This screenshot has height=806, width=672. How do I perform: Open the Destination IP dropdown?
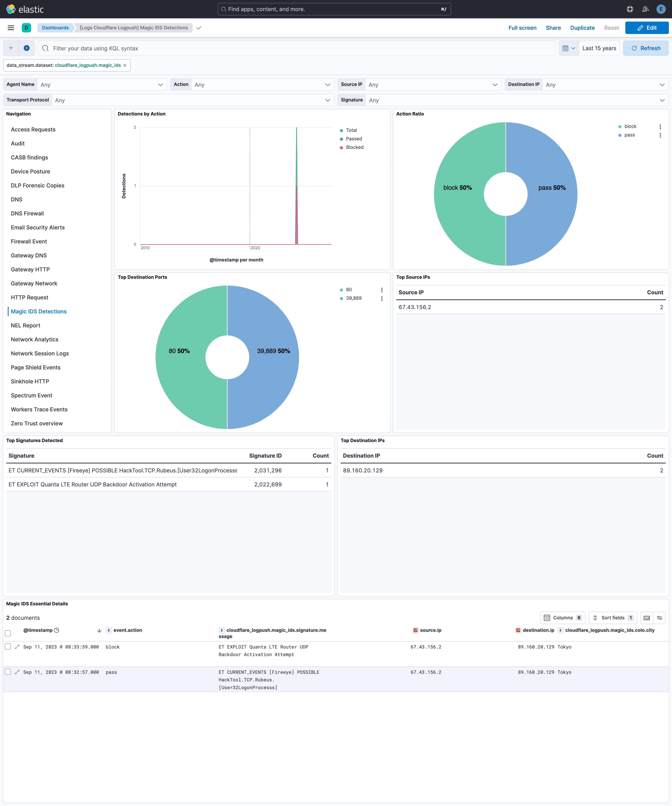click(605, 84)
